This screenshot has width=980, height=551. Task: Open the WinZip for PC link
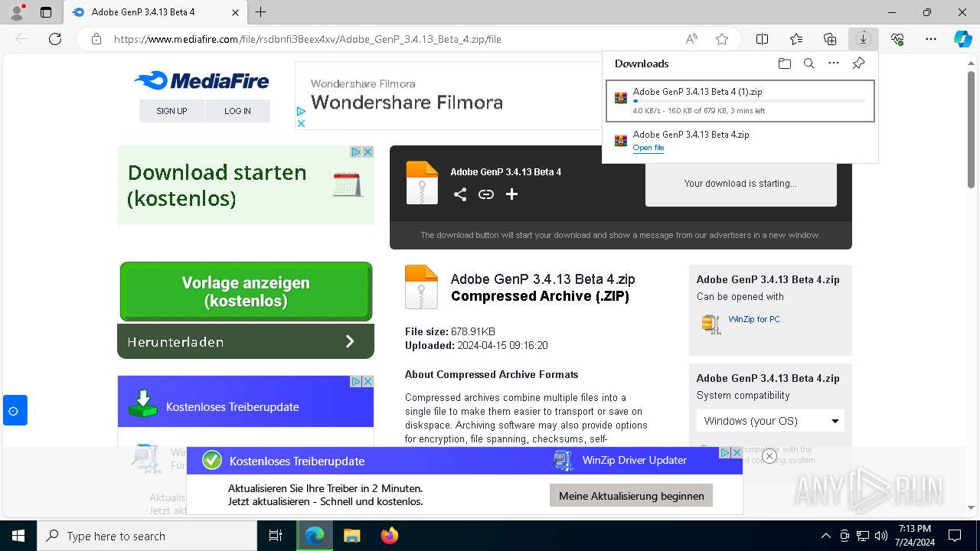[754, 319]
